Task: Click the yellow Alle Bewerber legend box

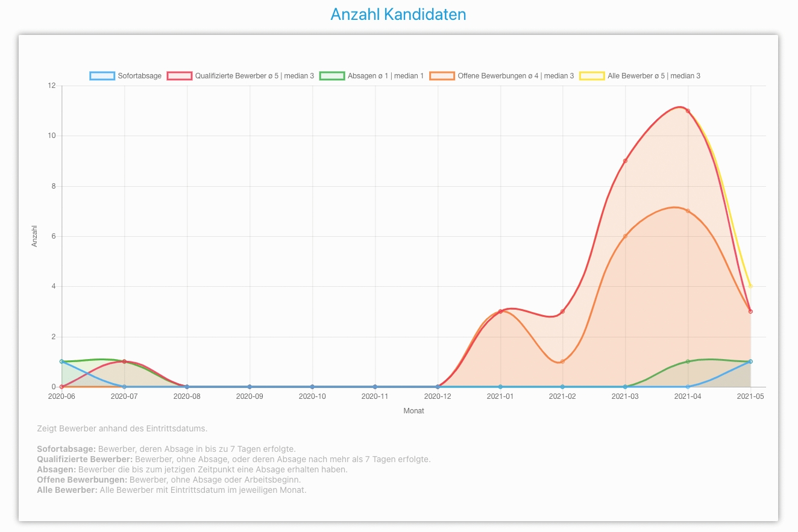Action: click(x=592, y=76)
